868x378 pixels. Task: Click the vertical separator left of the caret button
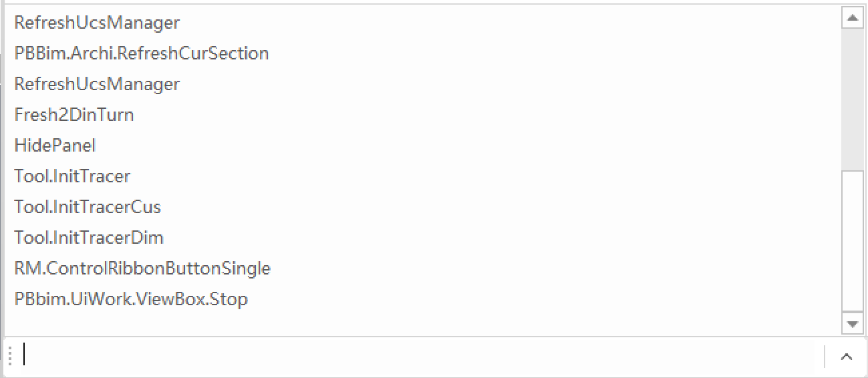(x=825, y=357)
